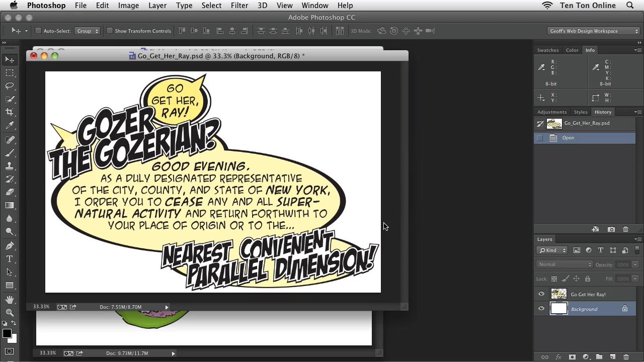
Task: Toggle layer filtering on/off switch
Action: pos(637,250)
